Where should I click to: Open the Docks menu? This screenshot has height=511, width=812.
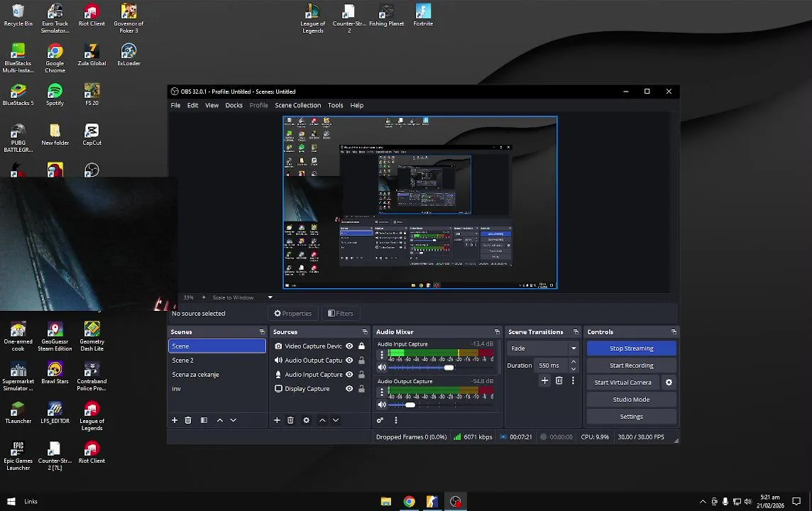tap(234, 105)
